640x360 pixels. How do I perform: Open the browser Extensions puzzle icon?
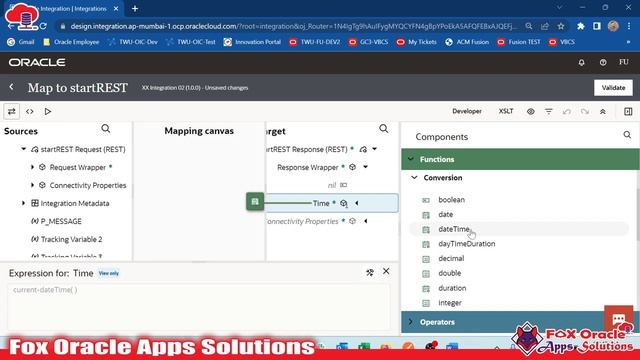[580, 26]
